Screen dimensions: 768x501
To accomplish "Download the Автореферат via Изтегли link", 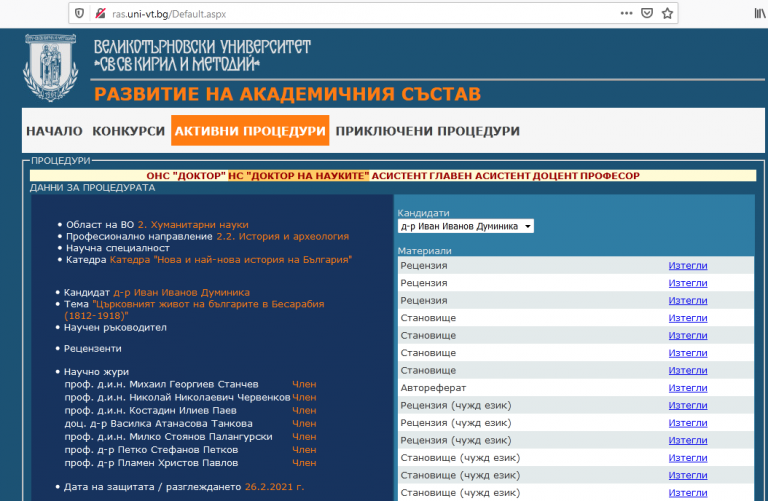I will 687,387.
